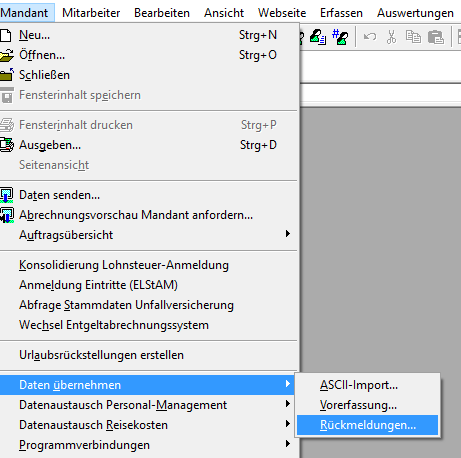Select Abfrage Stammdaten Unfallversicherung entry
This screenshot has width=461, height=458.
[x=148, y=305]
